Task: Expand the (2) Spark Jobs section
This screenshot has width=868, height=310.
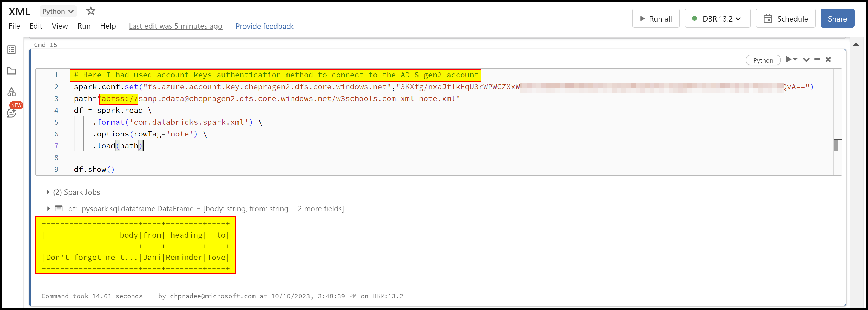Action: point(48,192)
